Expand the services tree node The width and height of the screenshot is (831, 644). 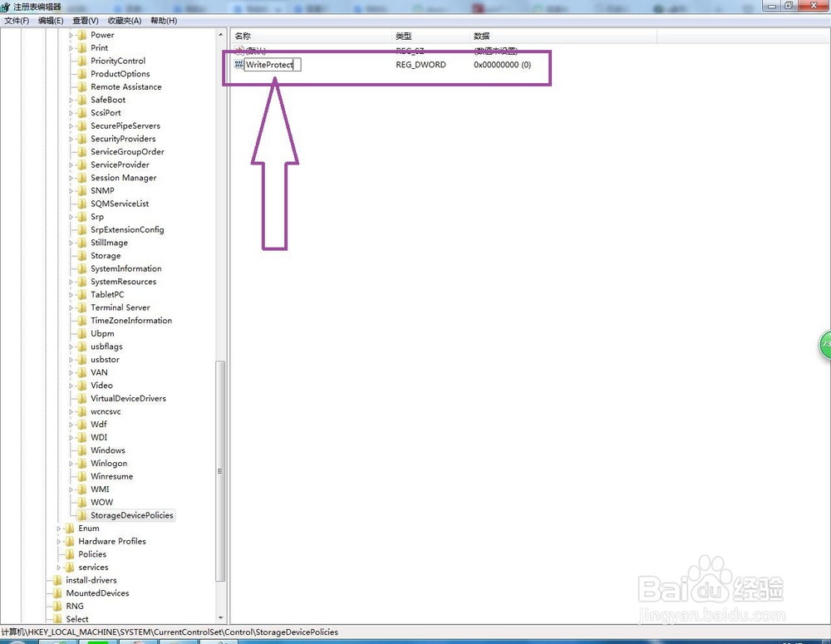tap(59, 568)
